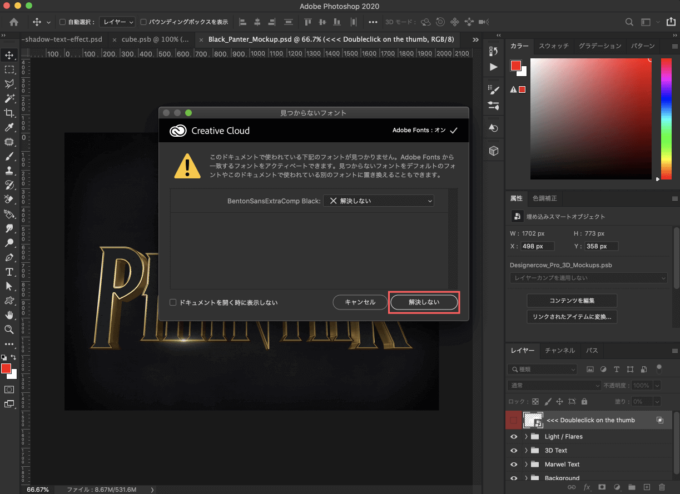Viewport: 680px width, 494px height.
Task: Switch to the Channels tab
Action: point(560,350)
